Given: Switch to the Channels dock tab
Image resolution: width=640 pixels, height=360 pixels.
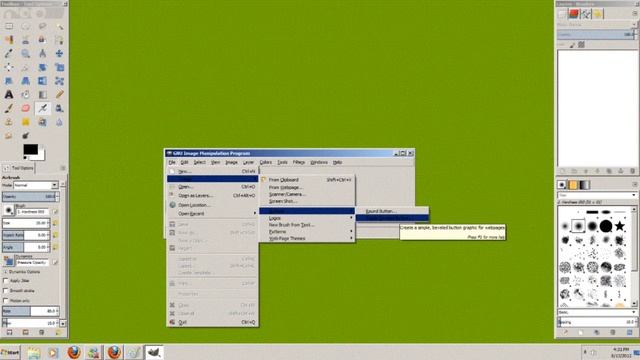Looking at the screenshot, I should coord(574,14).
